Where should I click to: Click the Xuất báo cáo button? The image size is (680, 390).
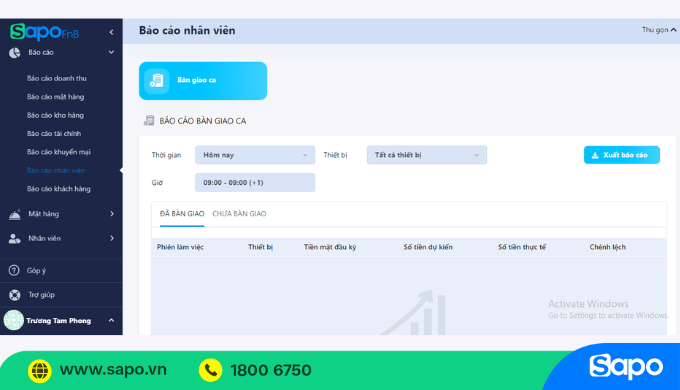click(x=621, y=155)
